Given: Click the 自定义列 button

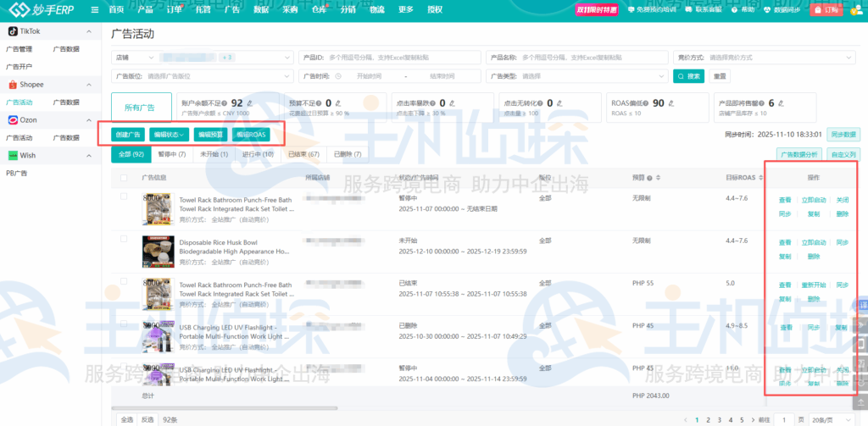Looking at the screenshot, I should (x=843, y=154).
